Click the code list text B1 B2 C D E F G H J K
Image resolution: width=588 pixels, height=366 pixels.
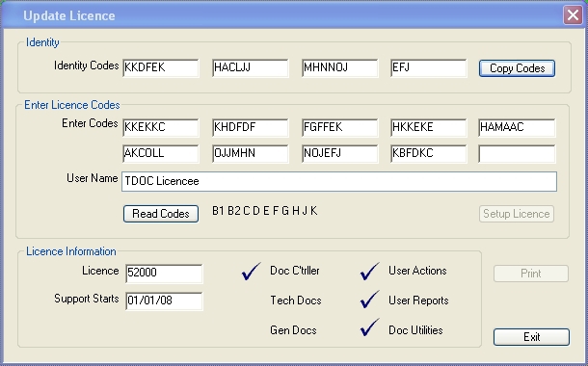click(x=265, y=211)
